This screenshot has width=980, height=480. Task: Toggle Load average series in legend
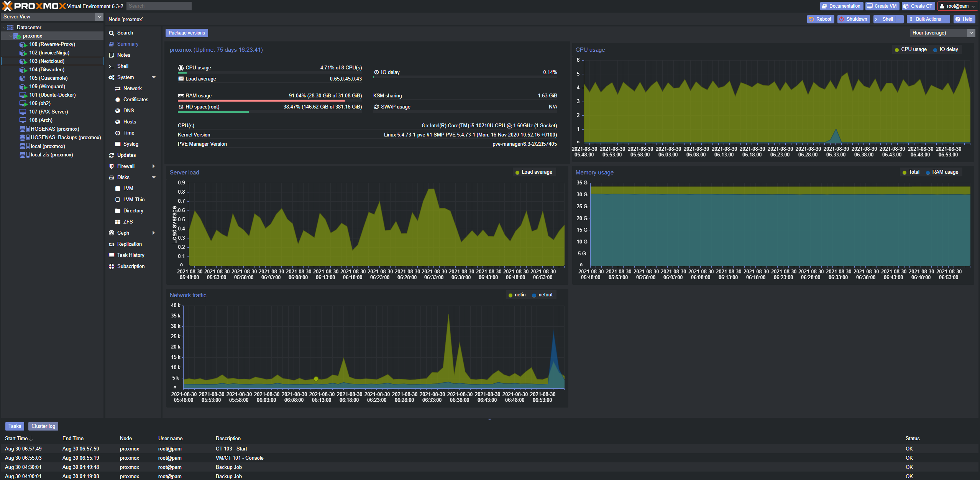pos(534,172)
